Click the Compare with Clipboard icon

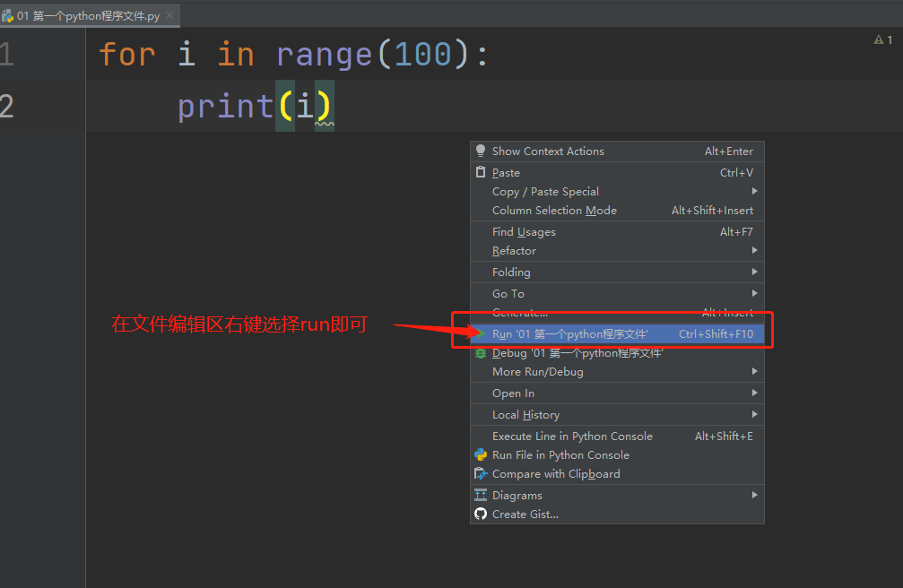click(481, 473)
